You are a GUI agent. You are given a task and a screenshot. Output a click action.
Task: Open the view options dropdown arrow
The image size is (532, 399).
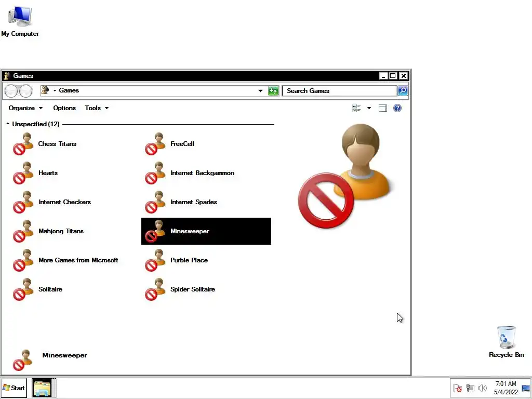pos(369,108)
